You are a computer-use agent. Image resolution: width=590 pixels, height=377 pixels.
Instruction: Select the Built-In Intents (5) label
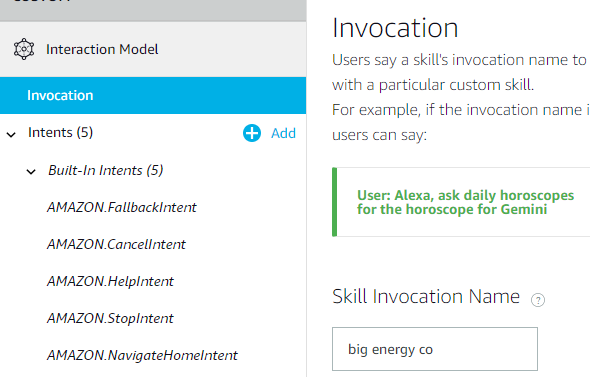pyautogui.click(x=105, y=170)
